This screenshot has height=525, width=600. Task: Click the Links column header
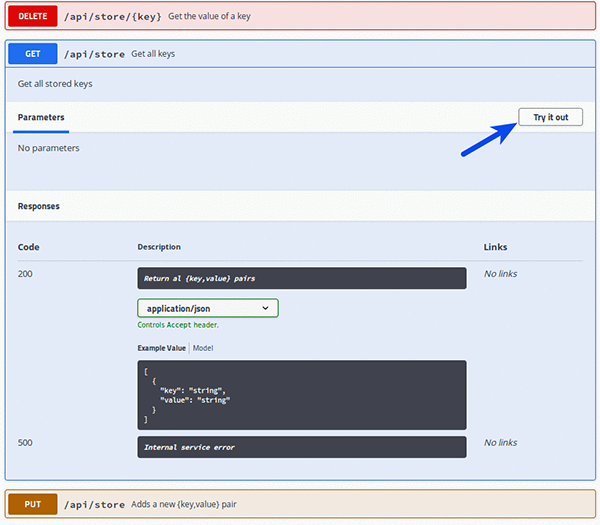tap(496, 247)
